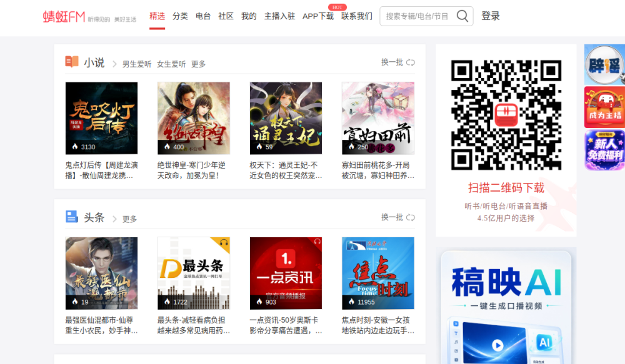Click the 头条 refresh arrows icon

click(x=411, y=217)
